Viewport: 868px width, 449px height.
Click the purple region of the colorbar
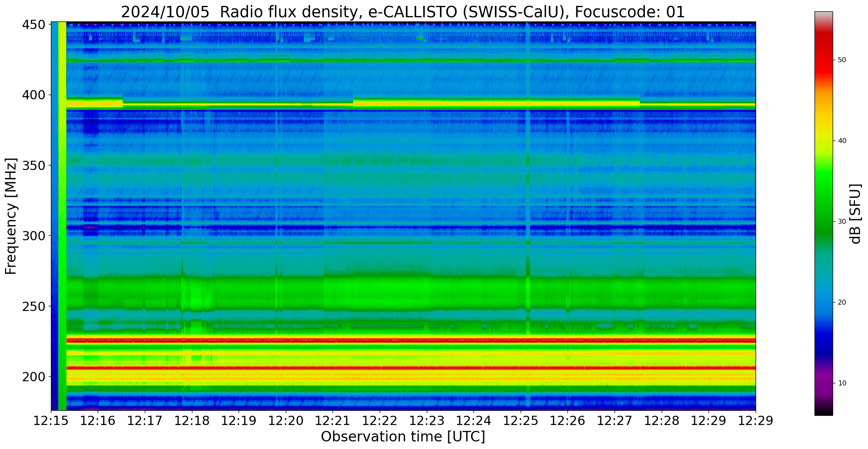coord(823,383)
